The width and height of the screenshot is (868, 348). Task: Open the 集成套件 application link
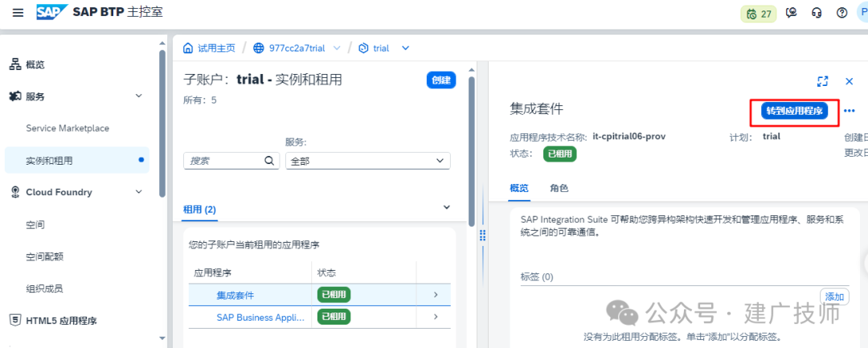pyautogui.click(x=235, y=296)
